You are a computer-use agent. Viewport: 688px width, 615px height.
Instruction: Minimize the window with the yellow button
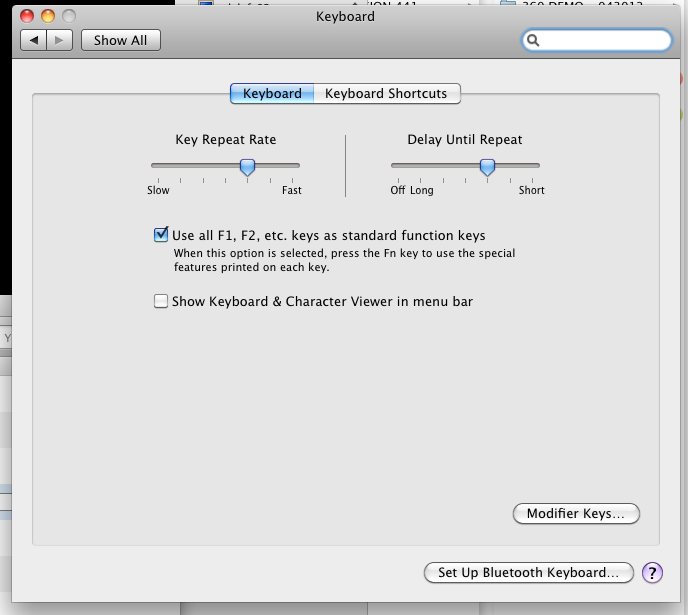tap(48, 16)
